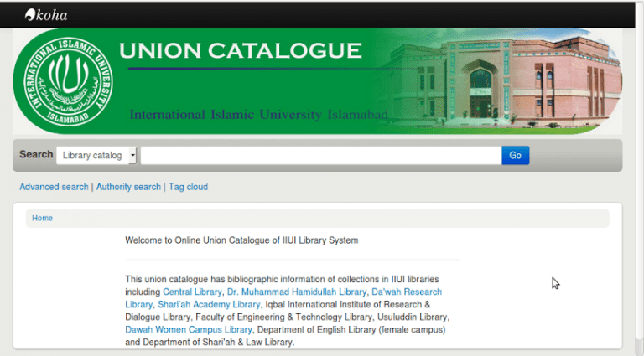This screenshot has height=356, width=644.
Task: Go to Home breadcrumb link
Action: [x=42, y=218]
